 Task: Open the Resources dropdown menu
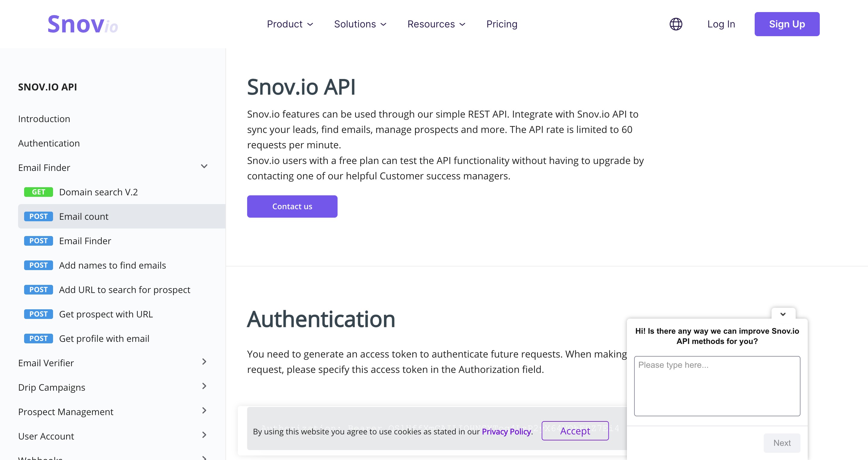point(436,24)
